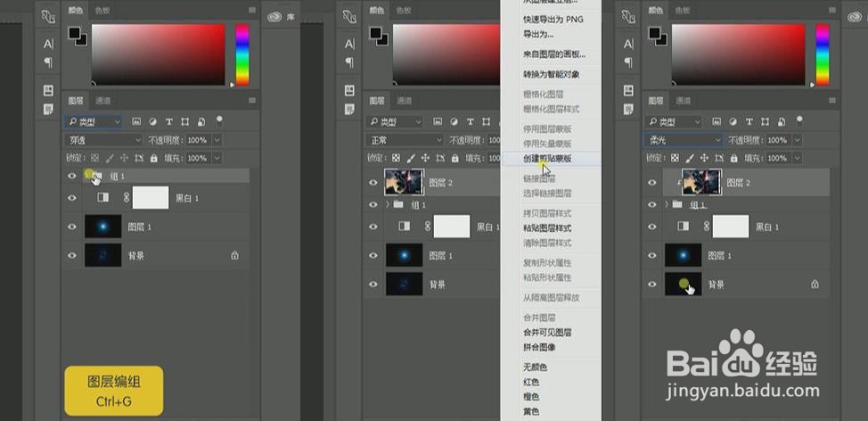868x421 pixels.
Task: Open the Character panel icon in right panel
Action: 628,44
